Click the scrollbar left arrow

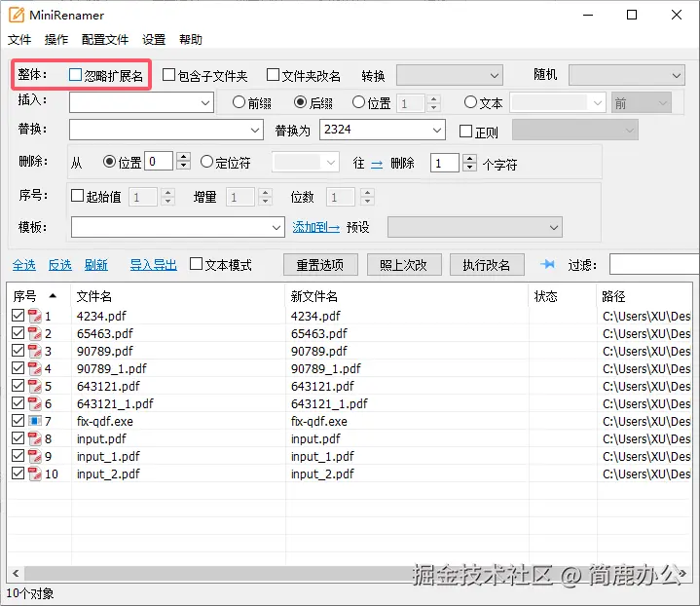tap(16, 574)
